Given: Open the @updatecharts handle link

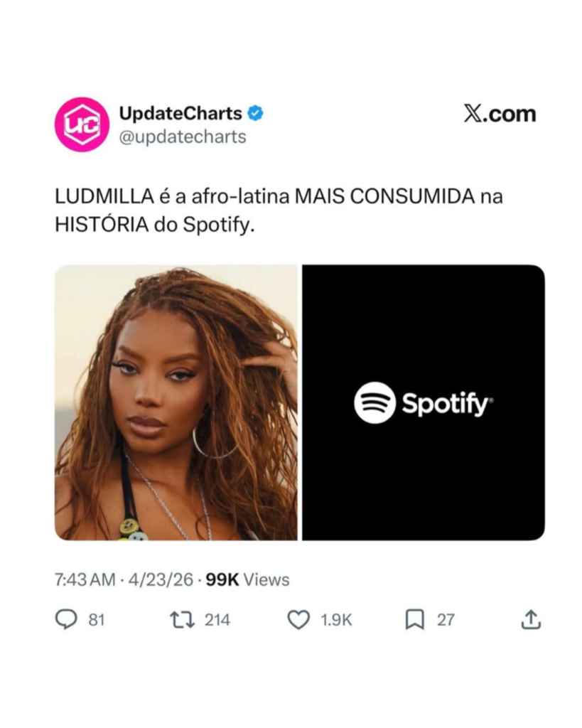Looking at the screenshot, I should [183, 137].
